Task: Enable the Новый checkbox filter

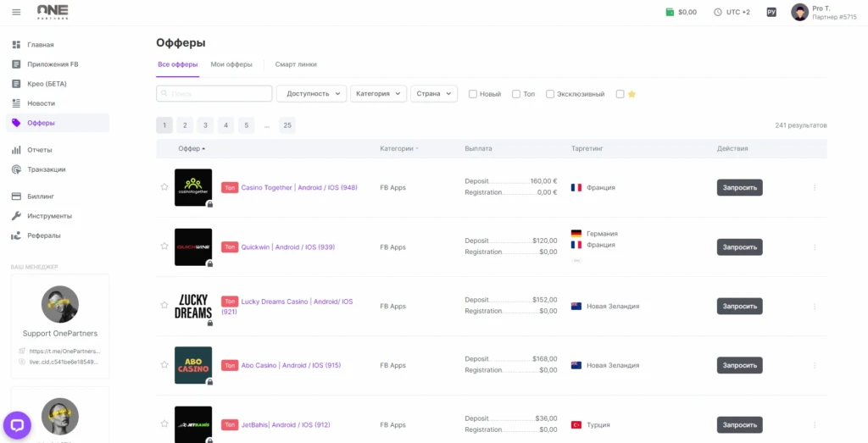Action: click(473, 94)
